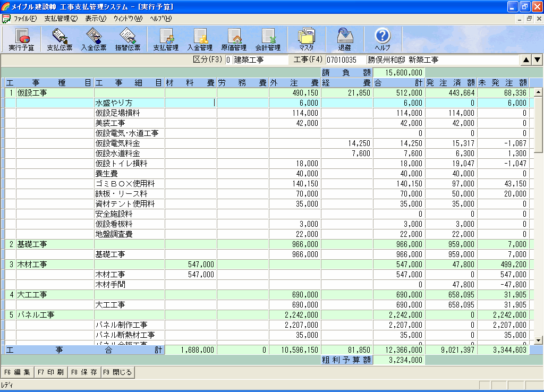Open the 原価管理 toolbar icon
The image size is (544, 392).
(x=234, y=39)
